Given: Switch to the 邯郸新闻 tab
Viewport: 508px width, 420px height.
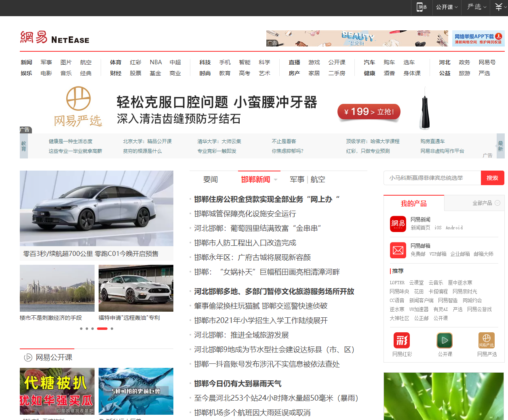Looking at the screenshot, I should [255, 179].
